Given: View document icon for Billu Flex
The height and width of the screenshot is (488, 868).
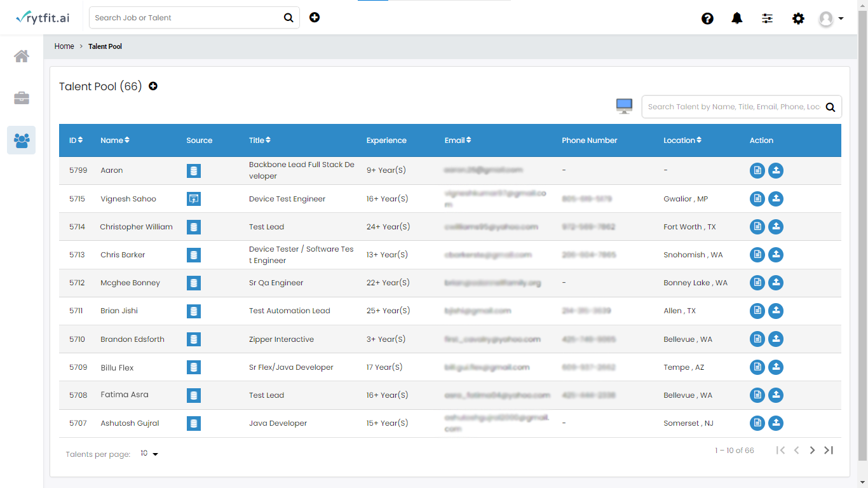Looking at the screenshot, I should [757, 367].
